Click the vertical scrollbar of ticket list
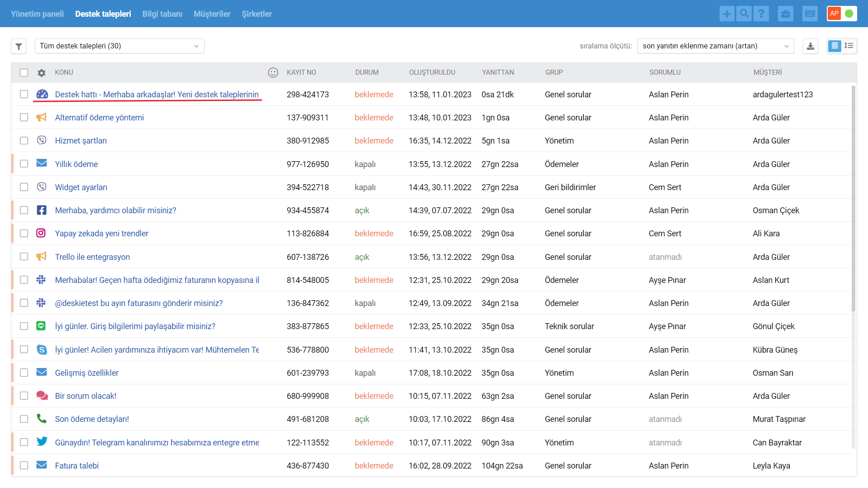Image resolution: width=868 pixels, height=488 pixels. point(854,199)
